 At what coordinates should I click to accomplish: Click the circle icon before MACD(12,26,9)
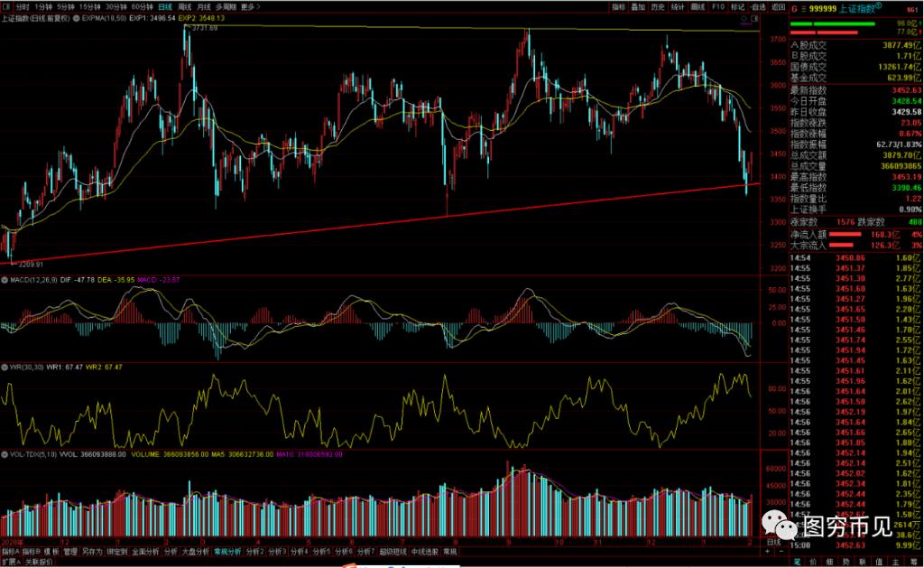click(x=5, y=280)
